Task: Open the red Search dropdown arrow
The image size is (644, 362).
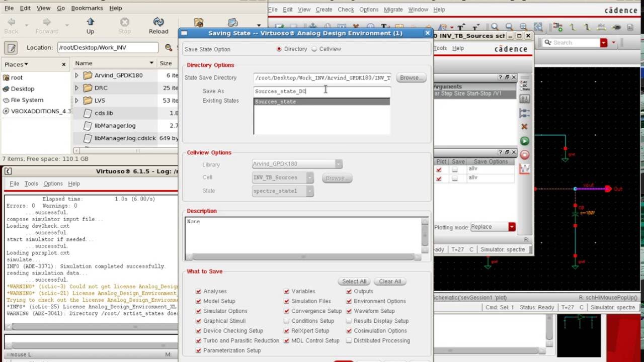Action: pos(604,43)
